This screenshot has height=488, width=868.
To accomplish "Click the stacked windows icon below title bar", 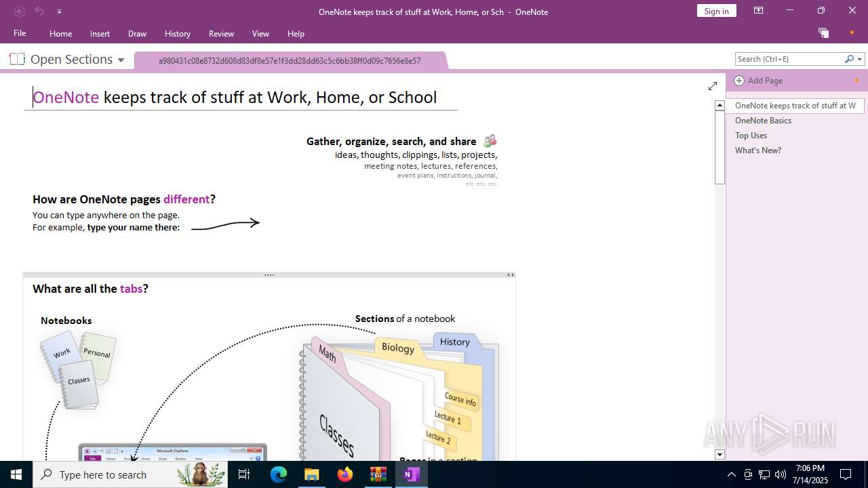I will [823, 33].
